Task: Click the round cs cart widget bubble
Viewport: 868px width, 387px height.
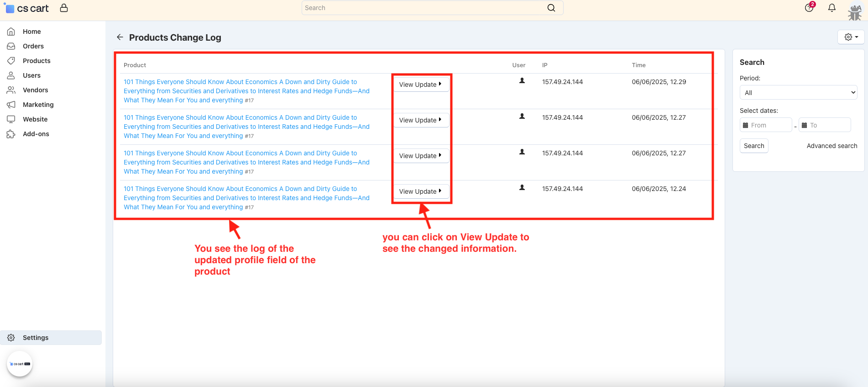Action: [20, 364]
